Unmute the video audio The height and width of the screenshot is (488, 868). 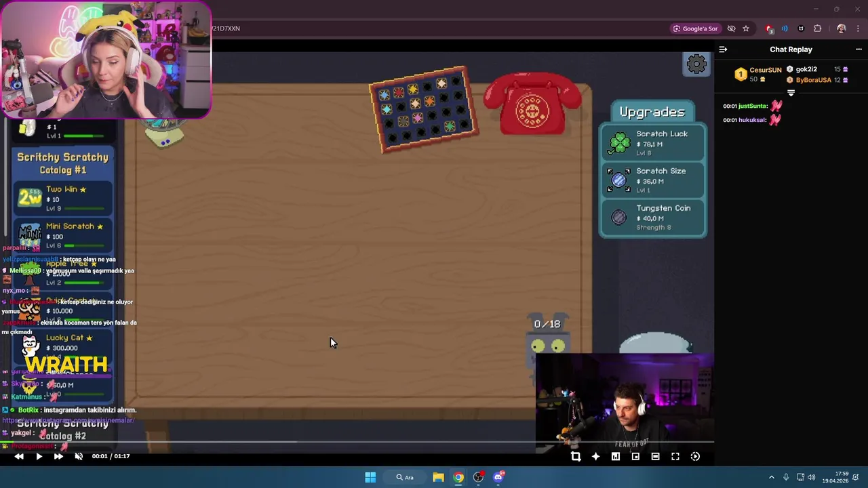(x=79, y=456)
